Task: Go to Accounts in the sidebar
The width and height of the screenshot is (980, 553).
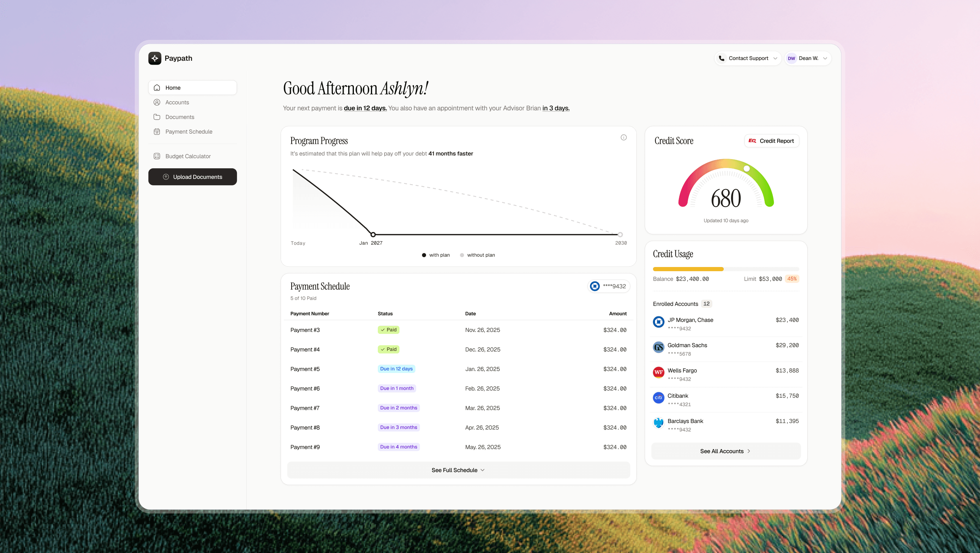Action: (x=193, y=103)
